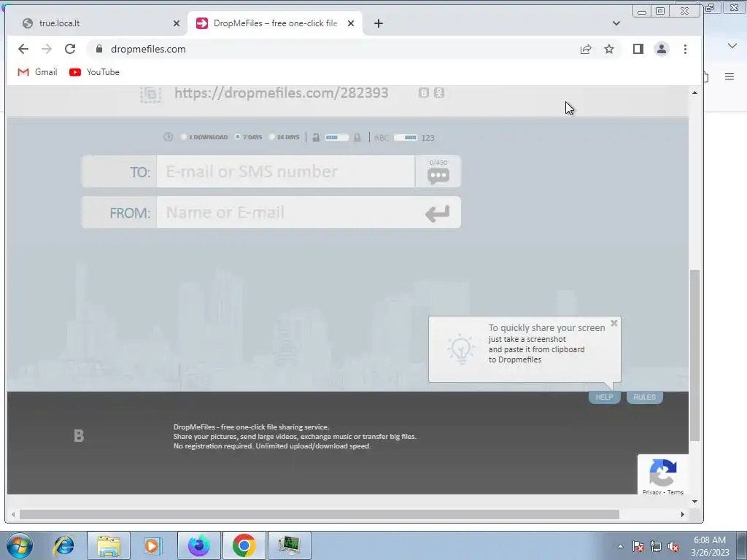Reload the current page
The width and height of the screenshot is (747, 560).
tap(70, 49)
